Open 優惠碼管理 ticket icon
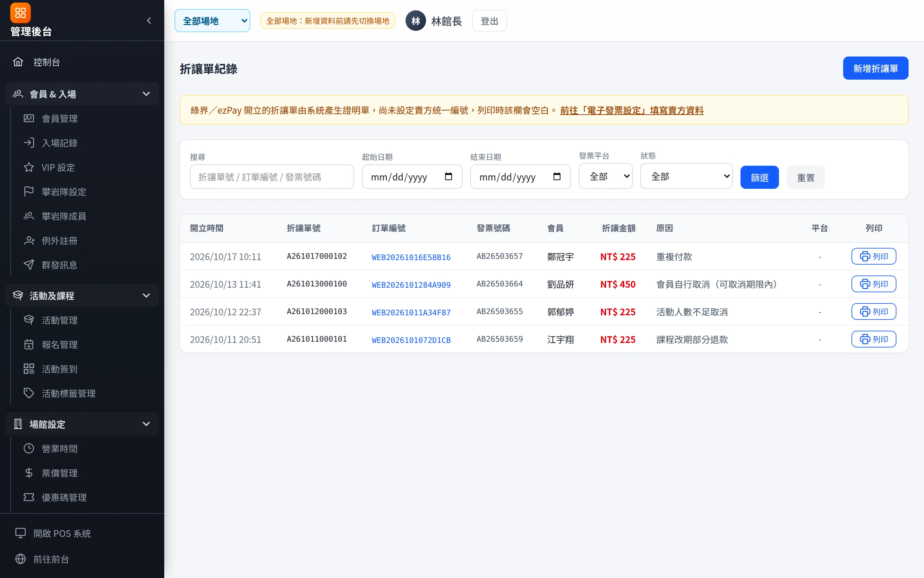The image size is (924, 578). (x=29, y=497)
